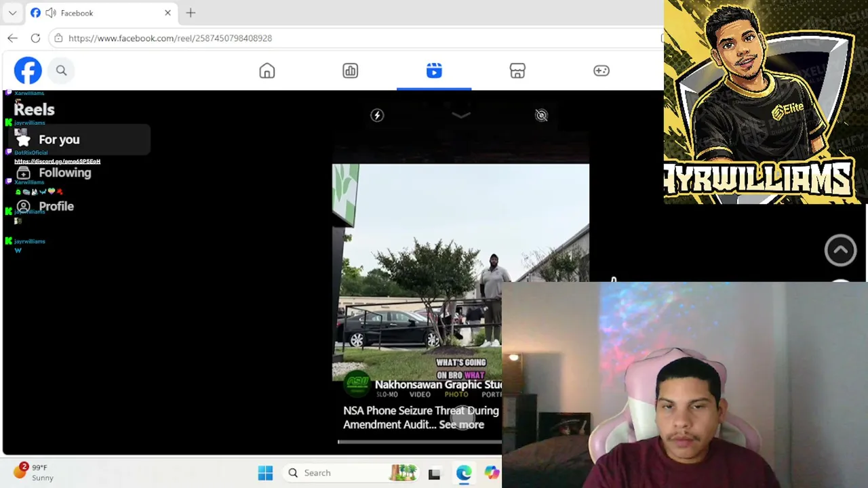Open the Windows Start menu
This screenshot has width=868, height=488.
point(265,472)
